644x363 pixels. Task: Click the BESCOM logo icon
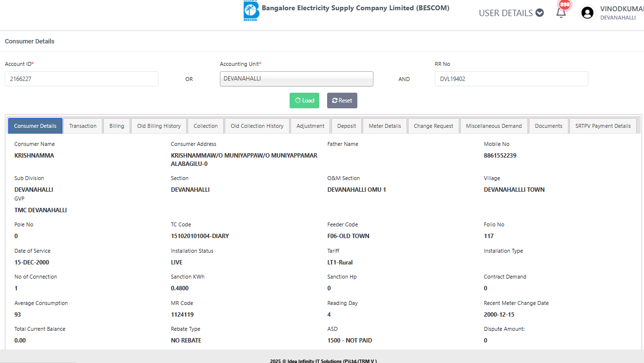251,11
